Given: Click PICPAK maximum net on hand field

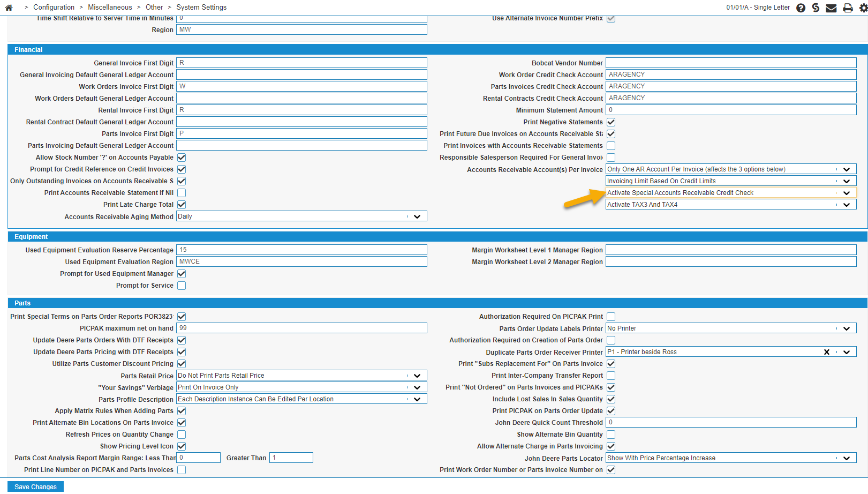Looking at the screenshot, I should point(301,328).
